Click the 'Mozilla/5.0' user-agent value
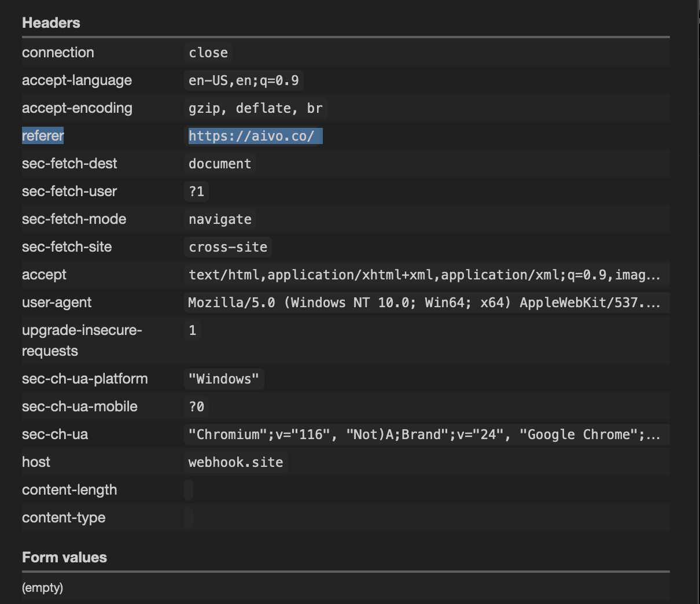 click(x=427, y=303)
